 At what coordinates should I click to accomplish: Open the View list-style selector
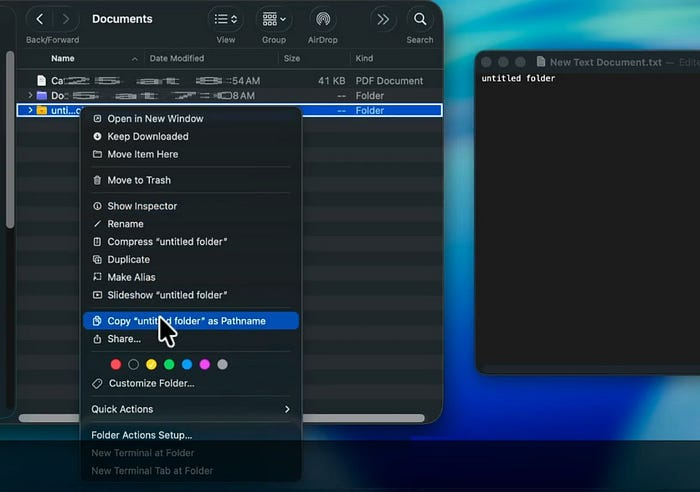click(225, 19)
